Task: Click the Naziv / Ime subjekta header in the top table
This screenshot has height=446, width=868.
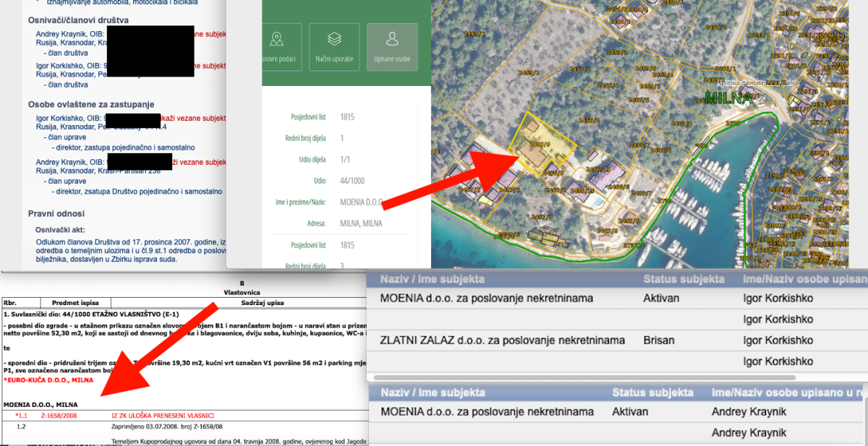Action: (432, 279)
